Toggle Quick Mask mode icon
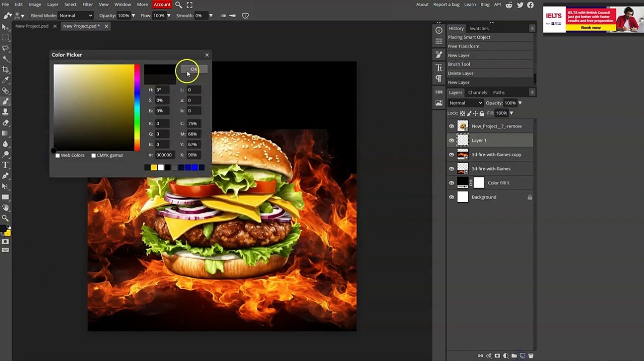 tap(6, 242)
